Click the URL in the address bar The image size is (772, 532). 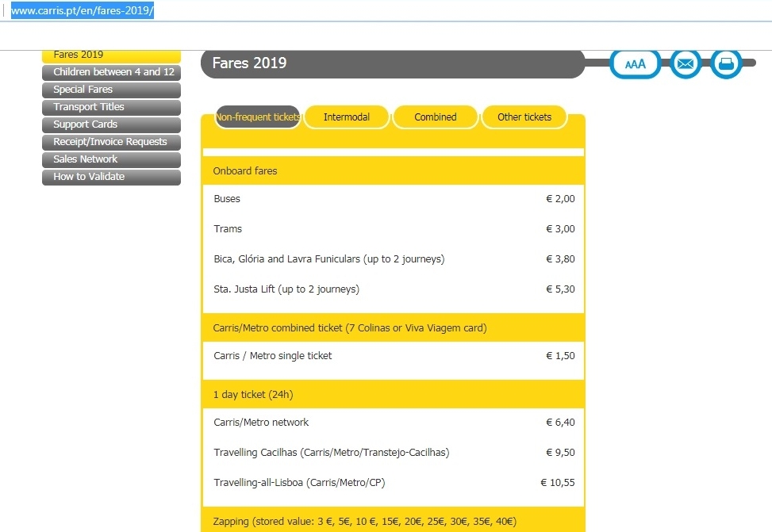(x=83, y=10)
